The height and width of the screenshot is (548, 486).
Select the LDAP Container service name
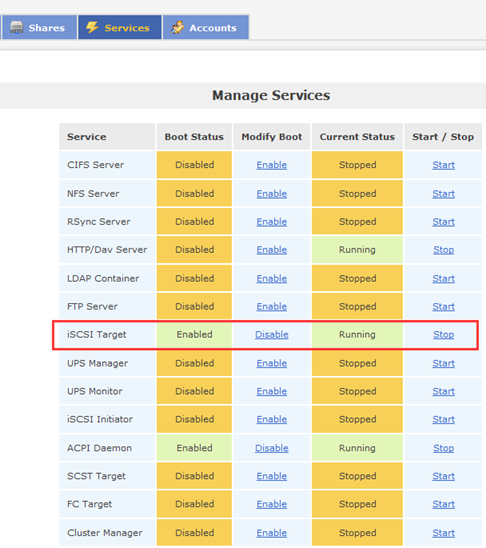[103, 279]
